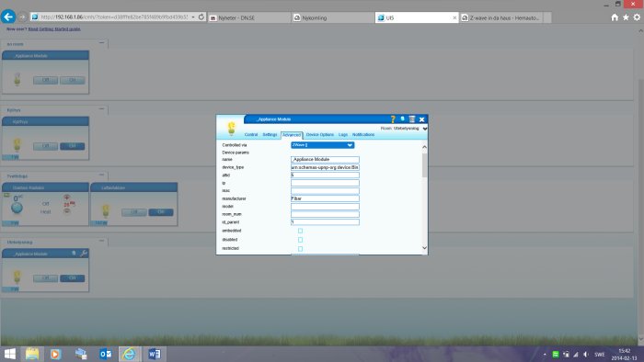Set Danfoss Radiator mode to Heat
Viewport: 644px width, 362px height.
click(x=46, y=212)
